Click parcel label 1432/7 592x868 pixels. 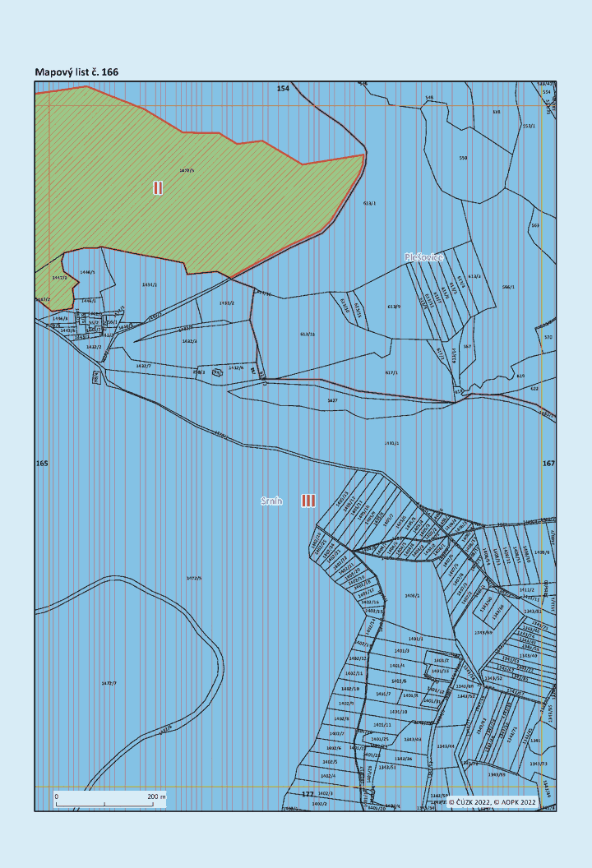point(143,366)
